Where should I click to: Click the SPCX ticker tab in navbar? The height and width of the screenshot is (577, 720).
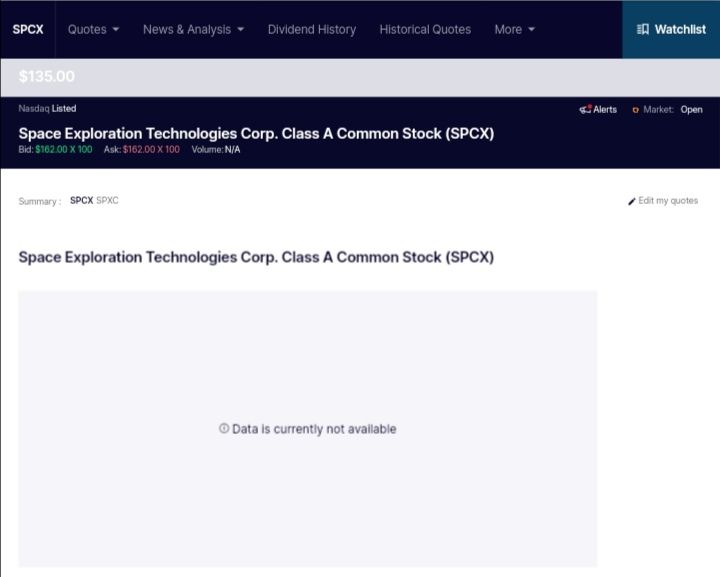28,29
